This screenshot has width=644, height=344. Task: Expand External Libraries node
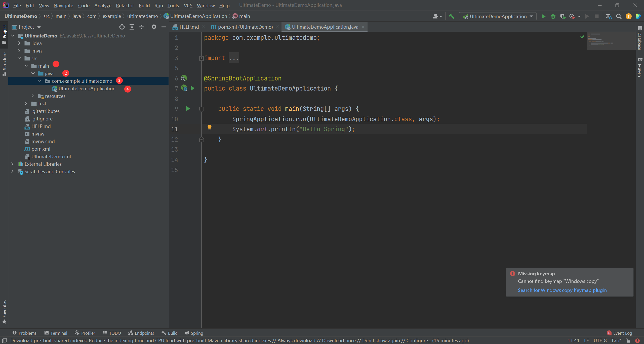[x=13, y=164]
